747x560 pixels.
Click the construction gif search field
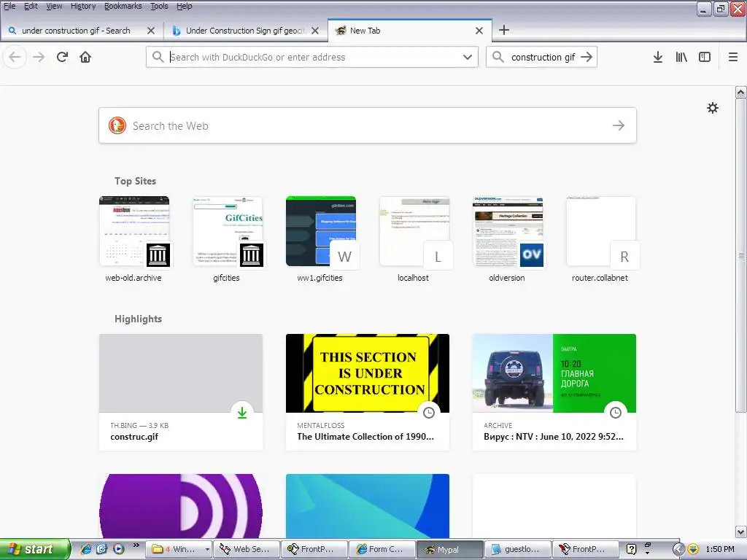[543, 57]
